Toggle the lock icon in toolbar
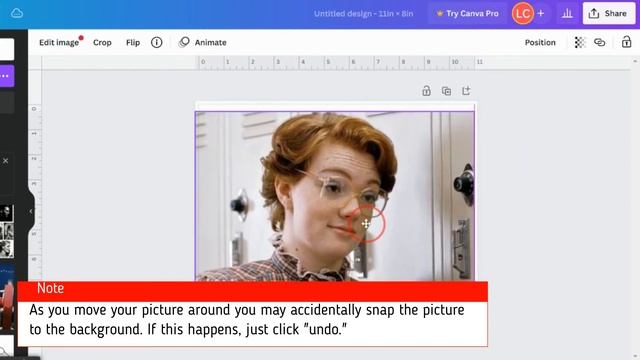Screen dimensions: 640x360 pyautogui.click(x=627, y=42)
